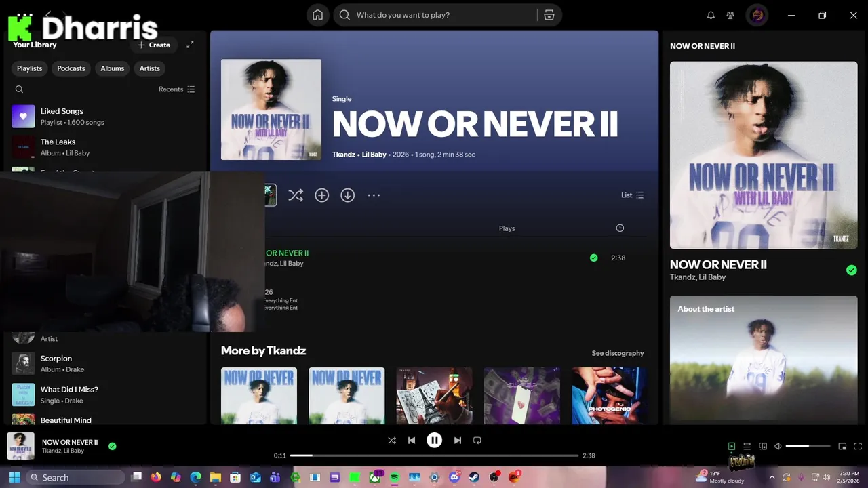Open more options for this single
Viewport: 868px width, 488px height.
click(374, 195)
